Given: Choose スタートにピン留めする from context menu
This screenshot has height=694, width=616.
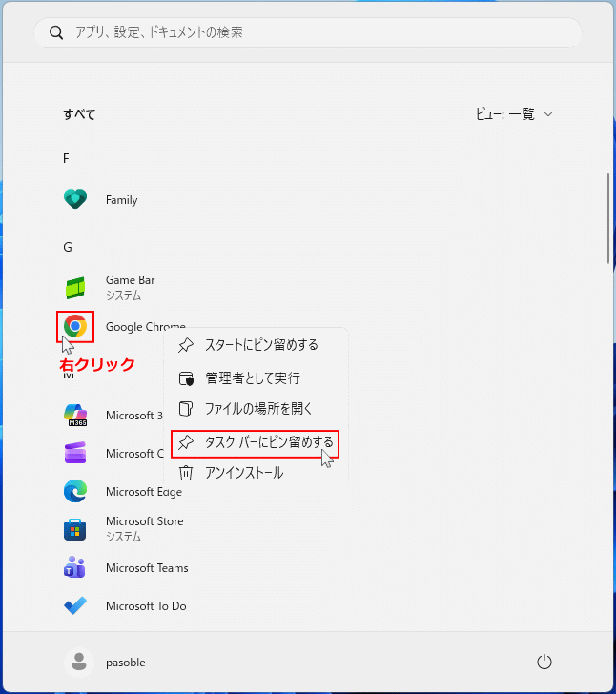Looking at the screenshot, I should (256, 345).
